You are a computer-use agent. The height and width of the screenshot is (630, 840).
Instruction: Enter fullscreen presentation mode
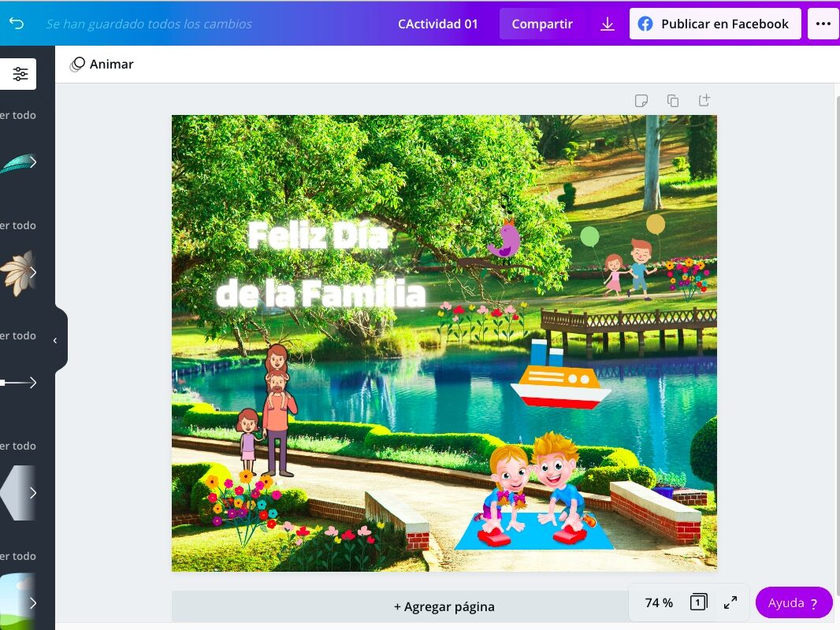(x=730, y=602)
